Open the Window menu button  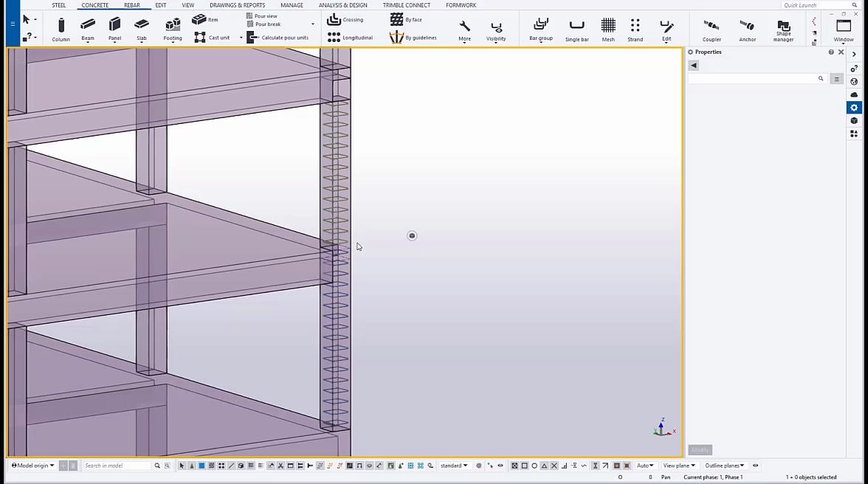click(844, 30)
